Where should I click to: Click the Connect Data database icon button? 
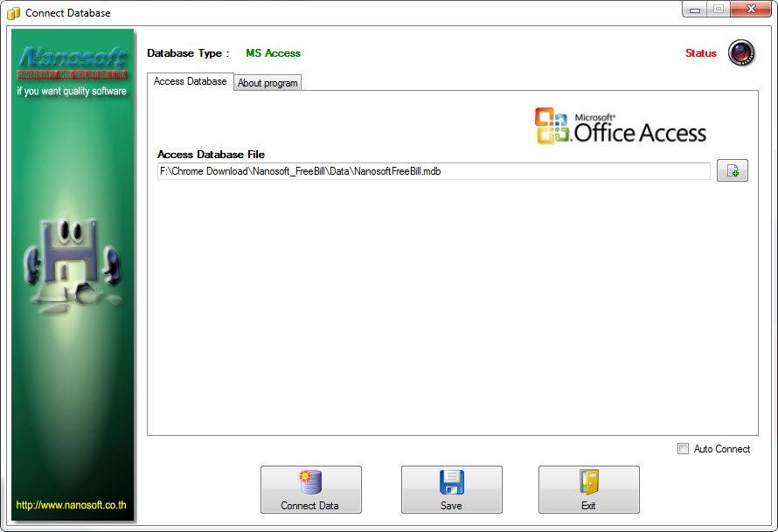pyautogui.click(x=310, y=489)
